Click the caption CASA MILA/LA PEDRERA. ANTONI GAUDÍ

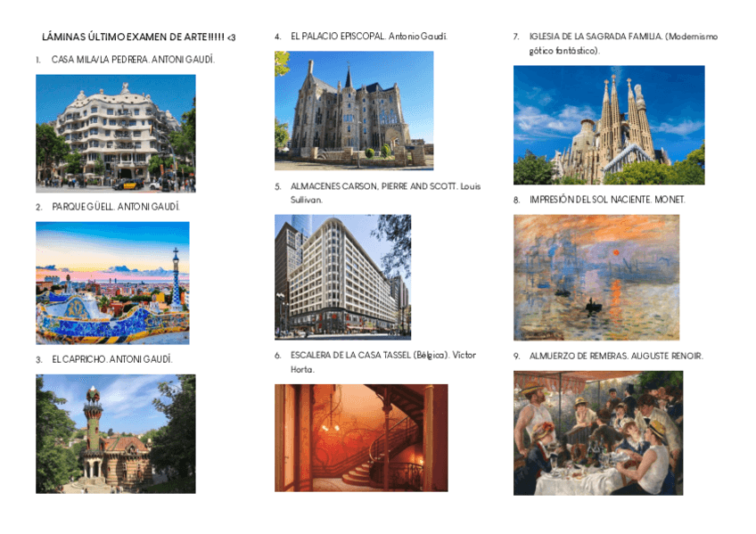(133, 59)
